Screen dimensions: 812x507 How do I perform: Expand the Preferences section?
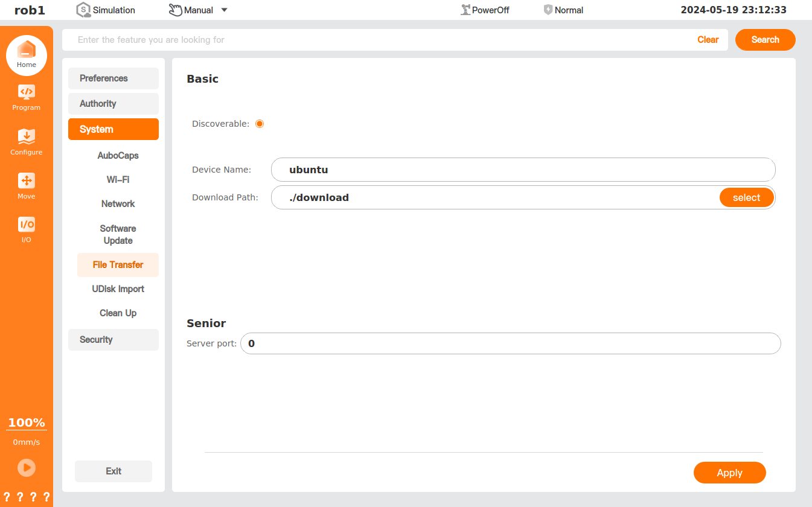point(113,78)
